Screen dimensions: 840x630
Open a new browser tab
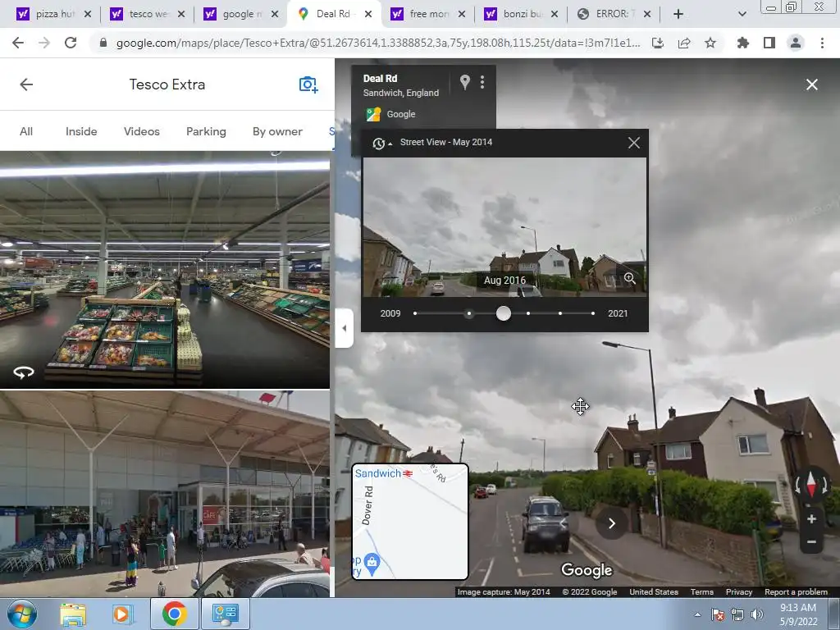678,14
